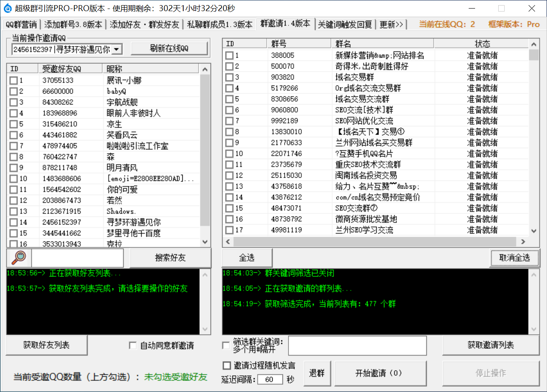Enable 自动同意群邀请 checkbox

coord(133,345)
